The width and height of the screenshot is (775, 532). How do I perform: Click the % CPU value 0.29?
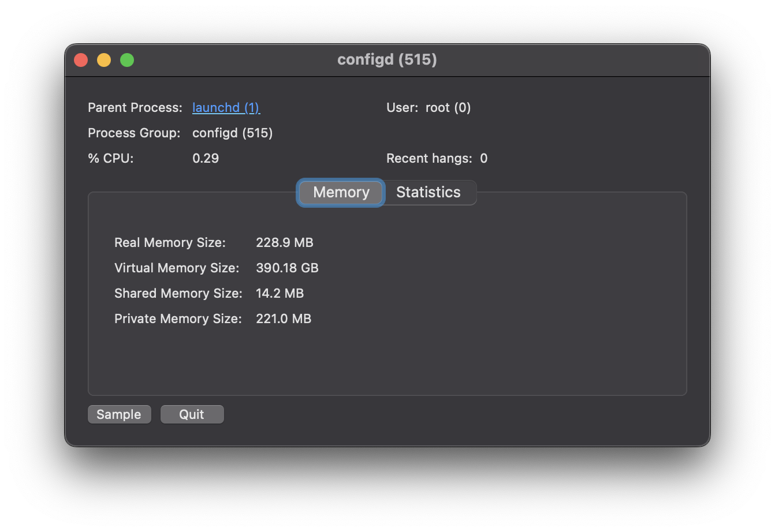(x=206, y=158)
